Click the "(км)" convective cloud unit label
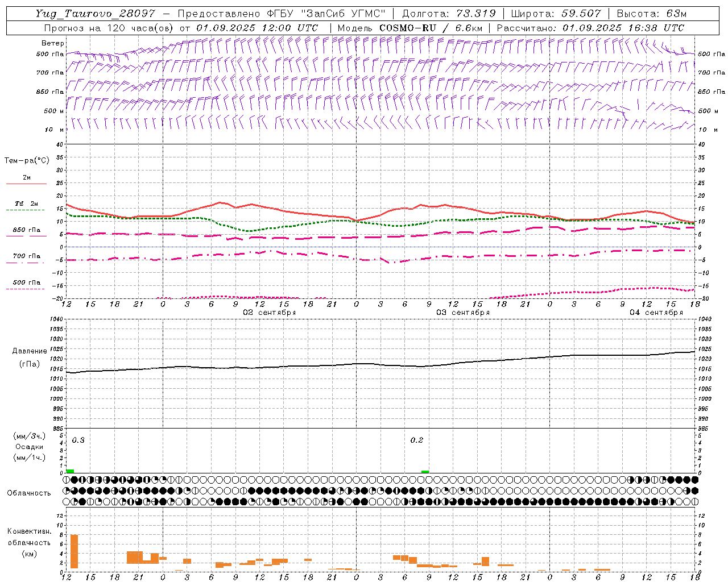 click(29, 554)
